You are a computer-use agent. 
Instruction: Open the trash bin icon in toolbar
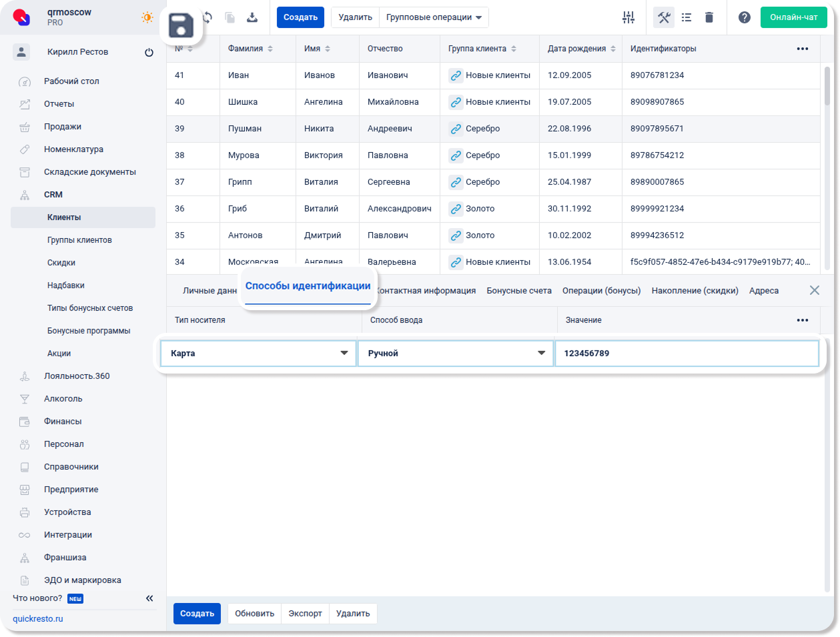click(709, 17)
